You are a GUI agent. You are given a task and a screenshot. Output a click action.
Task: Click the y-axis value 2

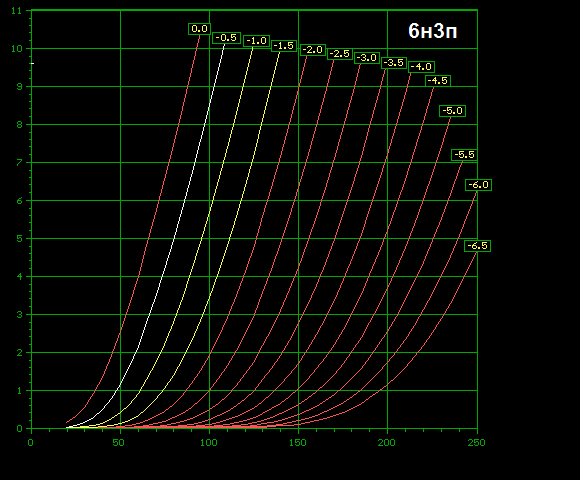point(19,353)
